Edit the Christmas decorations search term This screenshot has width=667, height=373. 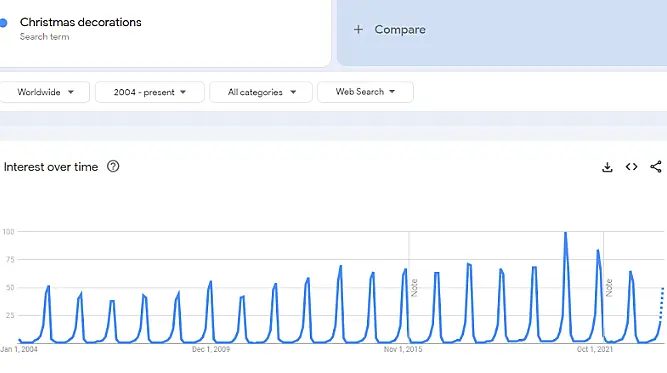(80, 22)
